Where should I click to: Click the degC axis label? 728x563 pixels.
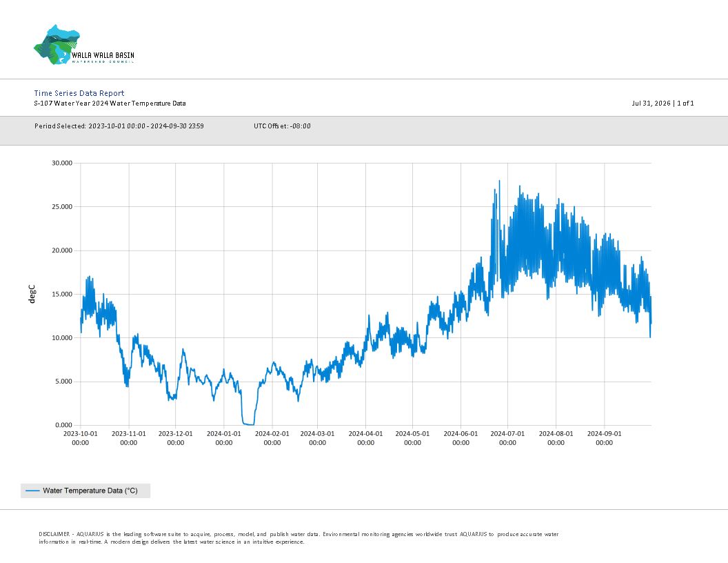point(32,294)
